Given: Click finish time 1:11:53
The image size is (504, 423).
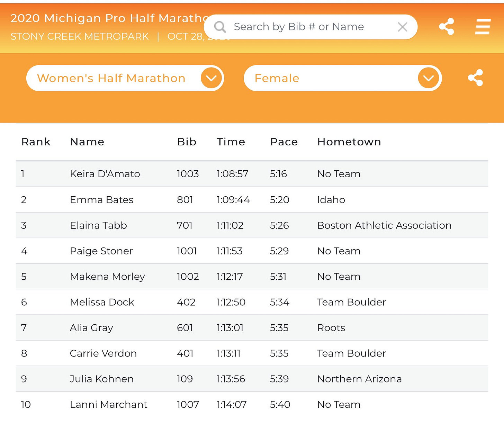Looking at the screenshot, I should pos(229,251).
